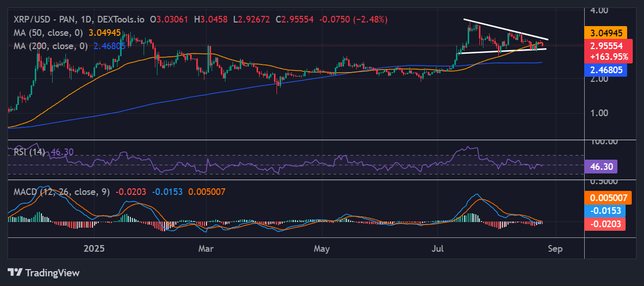This screenshot has width=644, height=286.
Task: Click the Mar time axis label
Action: click(x=205, y=249)
